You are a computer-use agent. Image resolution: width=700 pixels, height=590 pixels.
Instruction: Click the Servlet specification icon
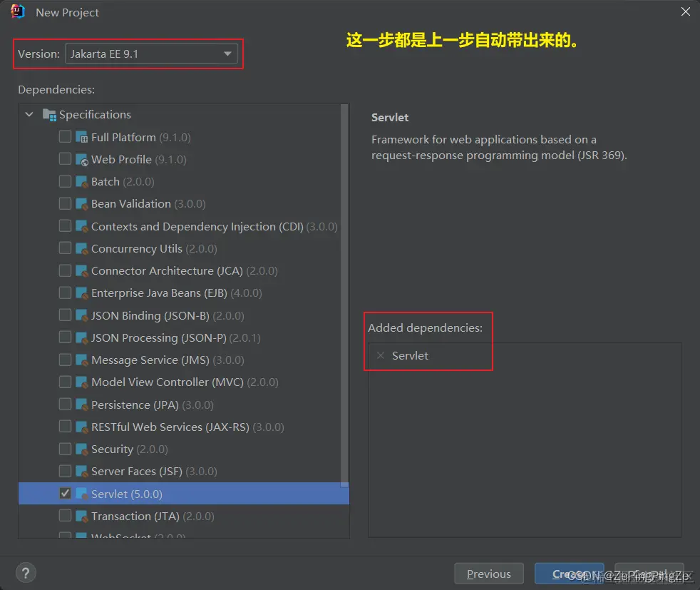point(82,494)
